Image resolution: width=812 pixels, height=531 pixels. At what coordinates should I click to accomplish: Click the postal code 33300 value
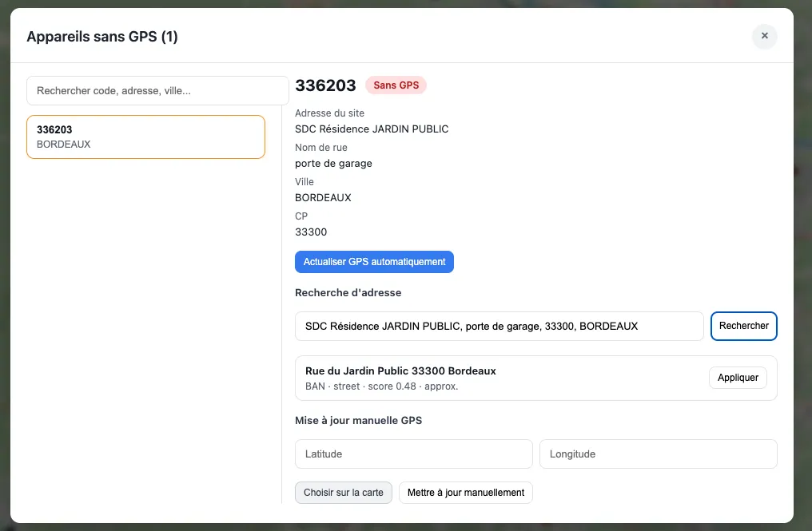pyautogui.click(x=311, y=232)
